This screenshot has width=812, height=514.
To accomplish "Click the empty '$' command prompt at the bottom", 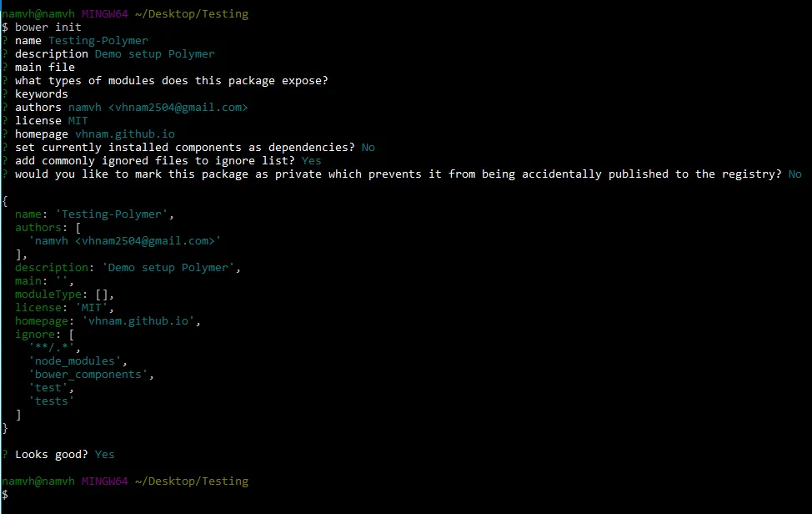I will pyautogui.click(x=5, y=494).
